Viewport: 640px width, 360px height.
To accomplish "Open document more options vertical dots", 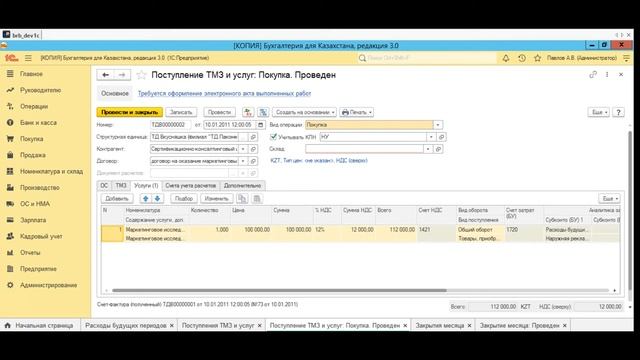I will [607, 75].
